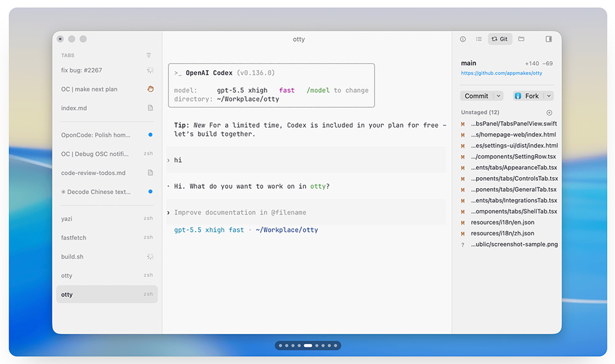Click the last carousel page dot
This screenshot has width=615, height=364.
[x=335, y=346]
